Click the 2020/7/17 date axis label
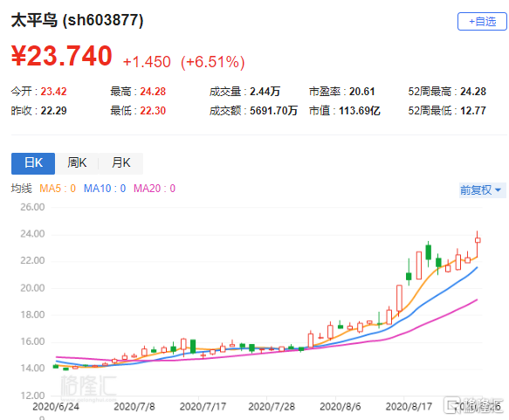The width and height of the screenshot is (509, 420). point(203,407)
